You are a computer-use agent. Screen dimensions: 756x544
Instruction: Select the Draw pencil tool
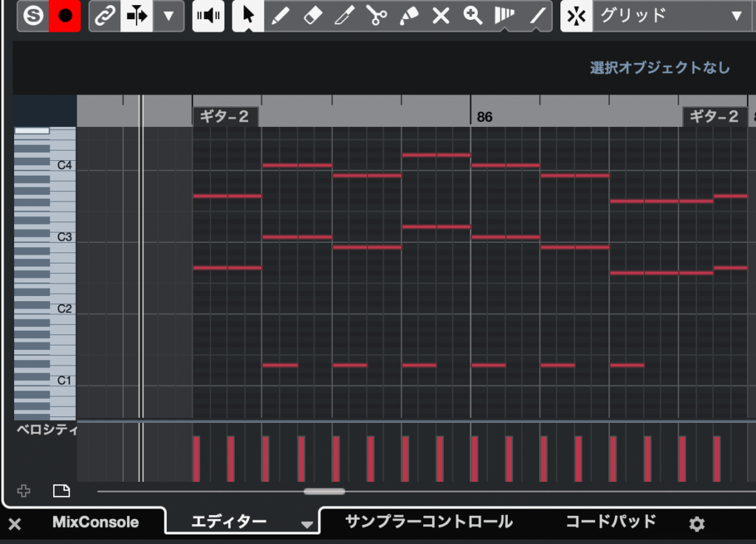tap(280, 16)
